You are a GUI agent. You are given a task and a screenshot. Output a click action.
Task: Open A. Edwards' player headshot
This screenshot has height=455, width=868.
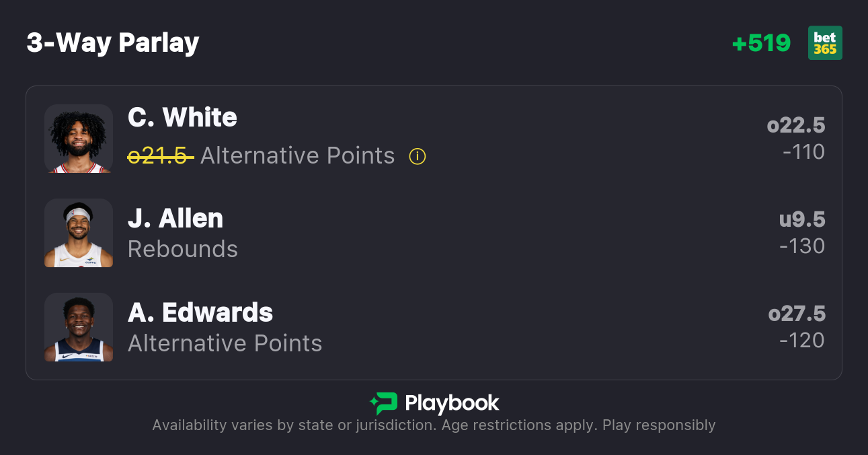click(x=79, y=327)
